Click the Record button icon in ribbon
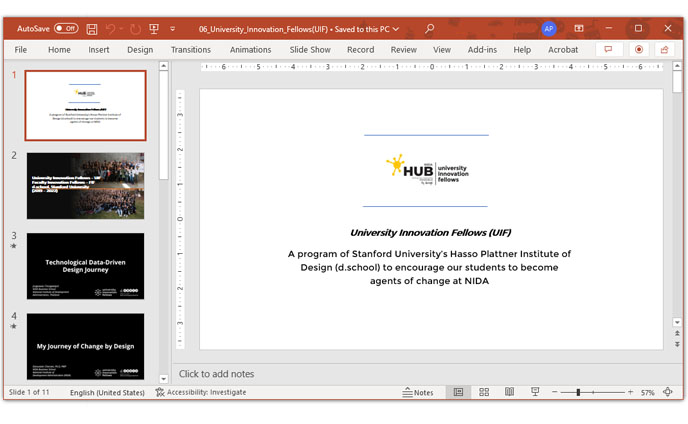 [639, 49]
